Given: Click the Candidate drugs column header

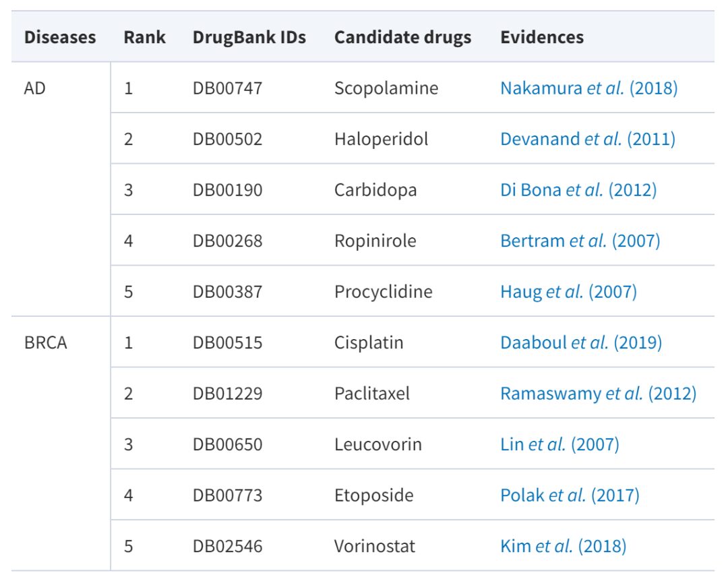Looking at the screenshot, I should (402, 37).
